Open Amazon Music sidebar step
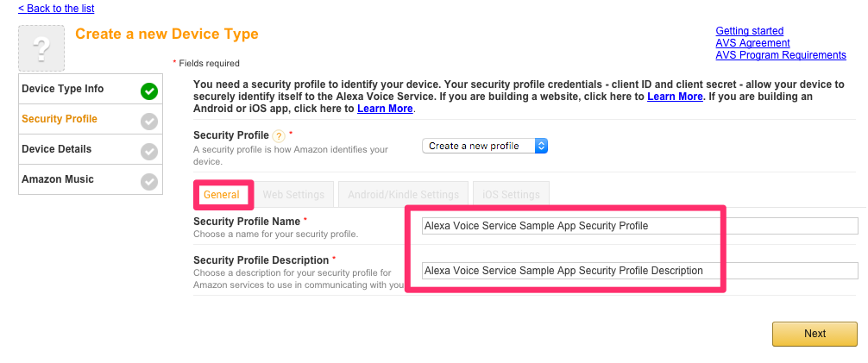The height and width of the screenshot is (363, 868). (x=58, y=179)
